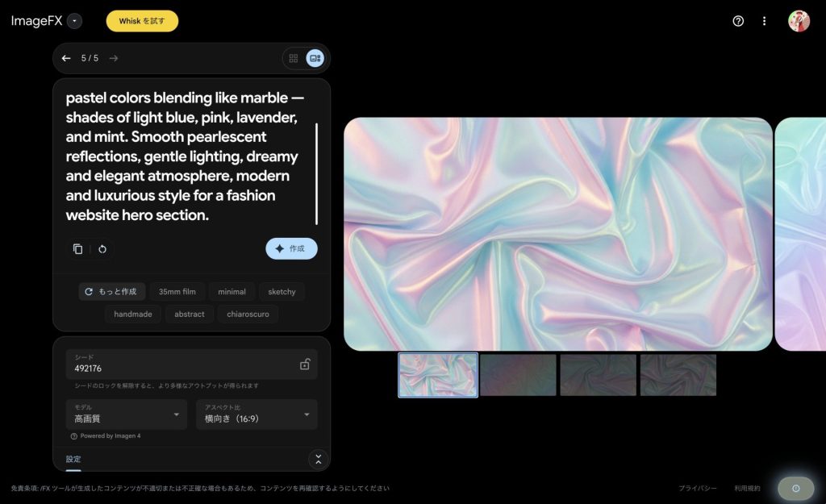Collapse the 設定 panel with chevron button

[318, 460]
